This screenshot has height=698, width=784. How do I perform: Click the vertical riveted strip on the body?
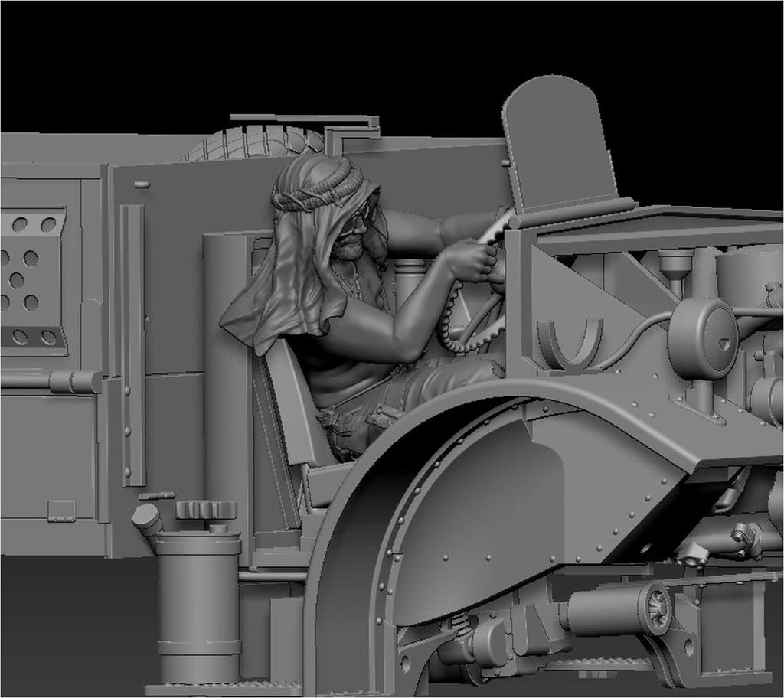[132, 344]
